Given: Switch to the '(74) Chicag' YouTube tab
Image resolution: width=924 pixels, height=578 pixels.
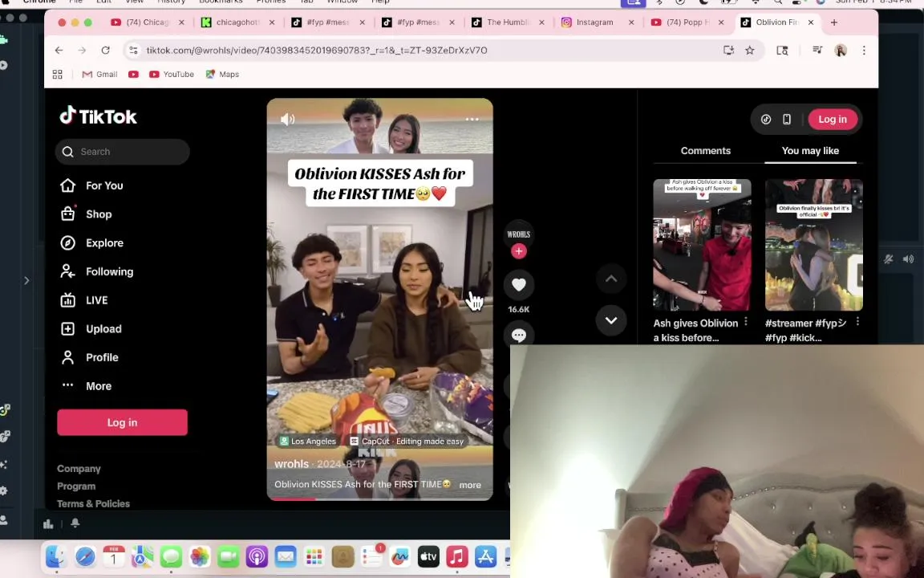Looking at the screenshot, I should point(148,22).
